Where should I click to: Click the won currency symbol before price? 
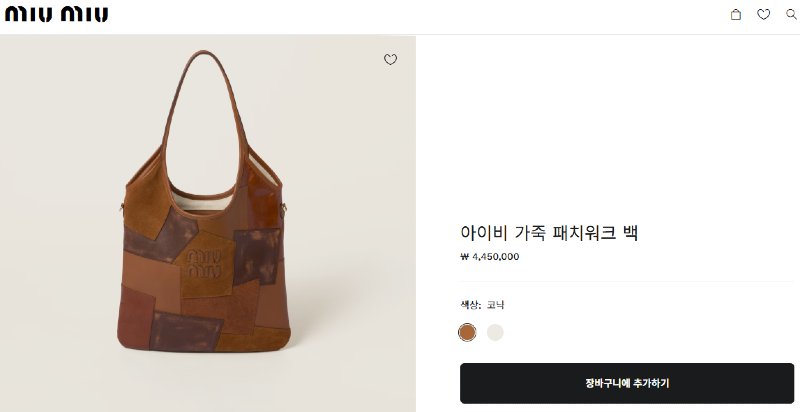pos(464,256)
